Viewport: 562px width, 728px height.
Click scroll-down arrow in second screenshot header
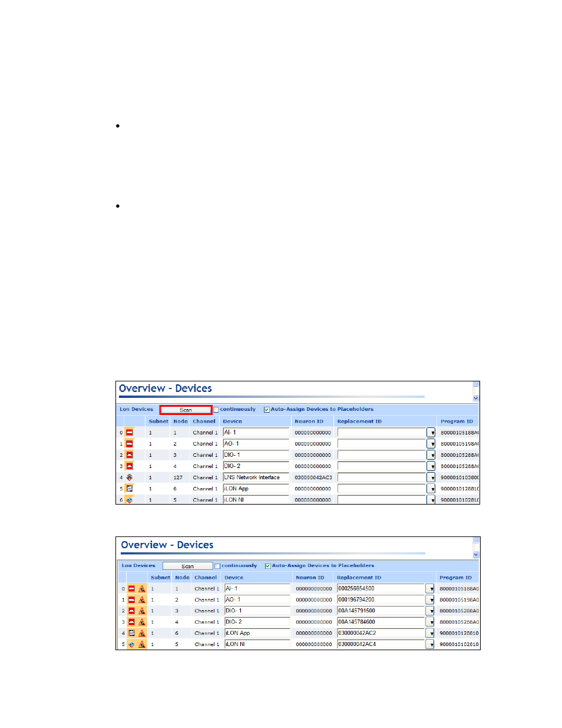[476, 555]
